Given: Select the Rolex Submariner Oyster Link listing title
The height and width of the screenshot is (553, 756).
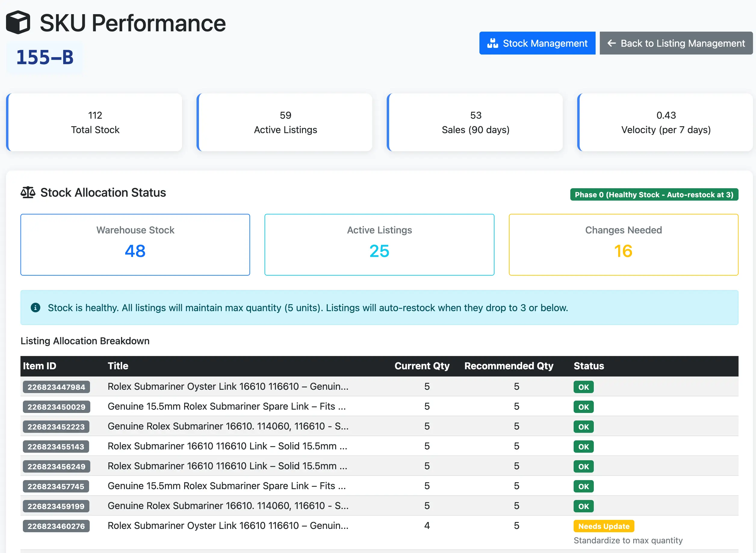Looking at the screenshot, I should 228,387.
